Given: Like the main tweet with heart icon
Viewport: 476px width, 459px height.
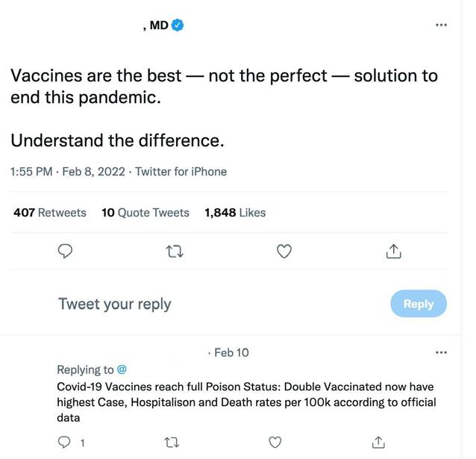Looking at the screenshot, I should [284, 252].
